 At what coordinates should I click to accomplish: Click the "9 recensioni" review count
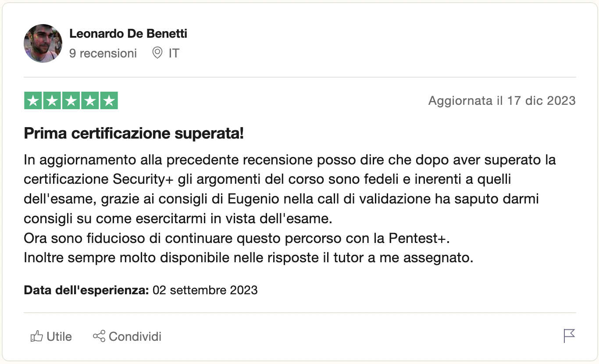pyautogui.click(x=103, y=54)
